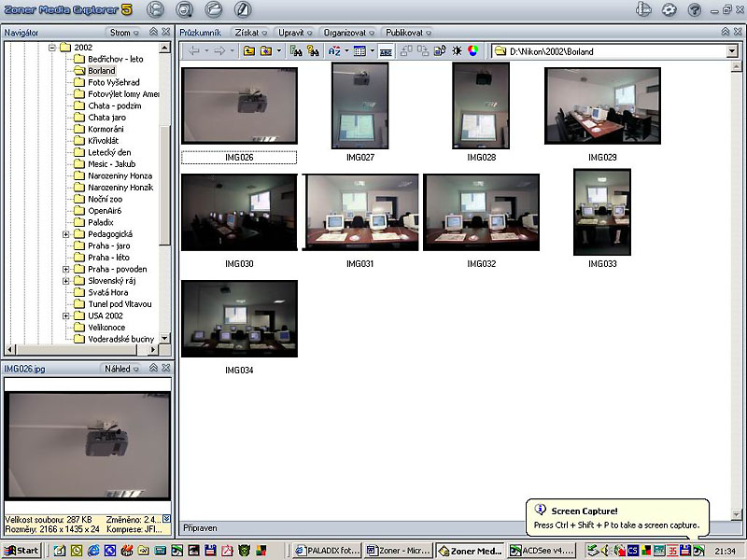Select thumbnail IMG034
Viewport: 747px width, 560px height.
tap(239, 318)
